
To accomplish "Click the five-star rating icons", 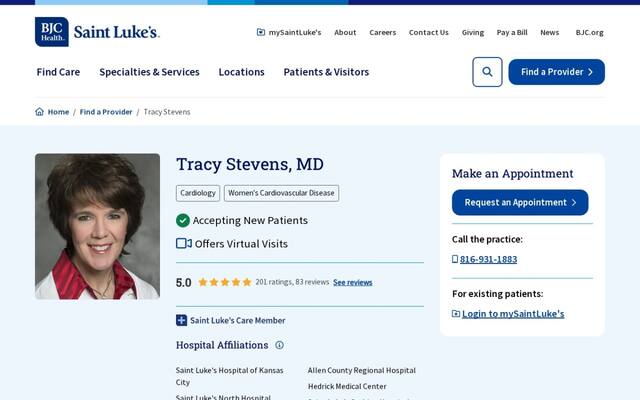I will click(225, 282).
